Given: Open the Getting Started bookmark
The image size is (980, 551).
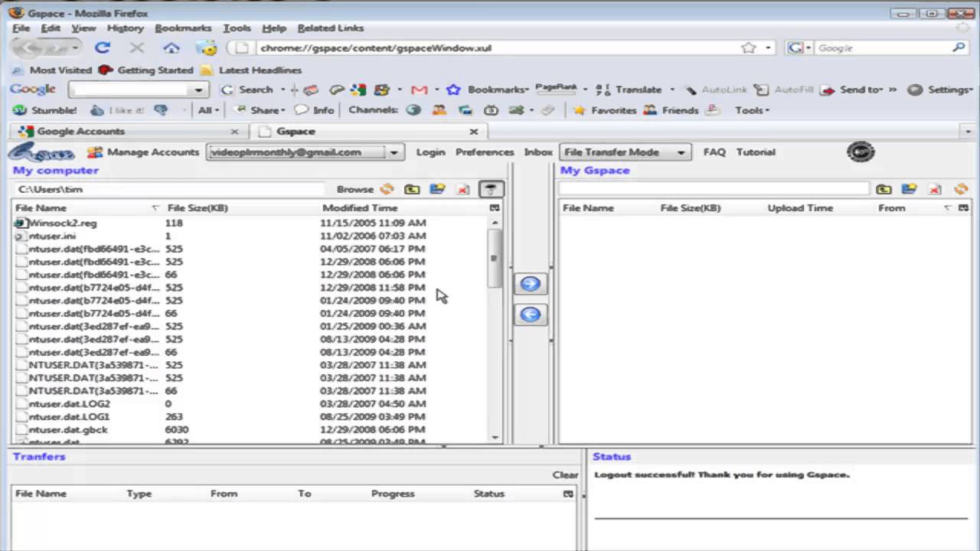Looking at the screenshot, I should 146,70.
